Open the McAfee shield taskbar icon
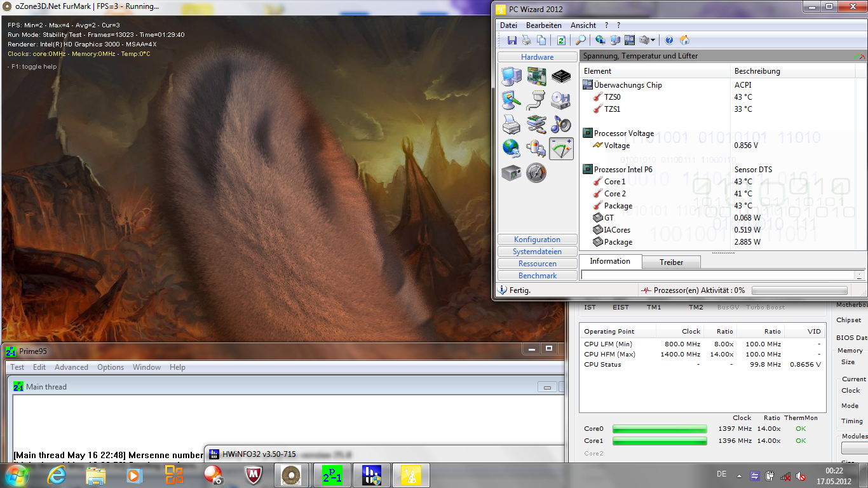868x488 pixels. [254, 475]
